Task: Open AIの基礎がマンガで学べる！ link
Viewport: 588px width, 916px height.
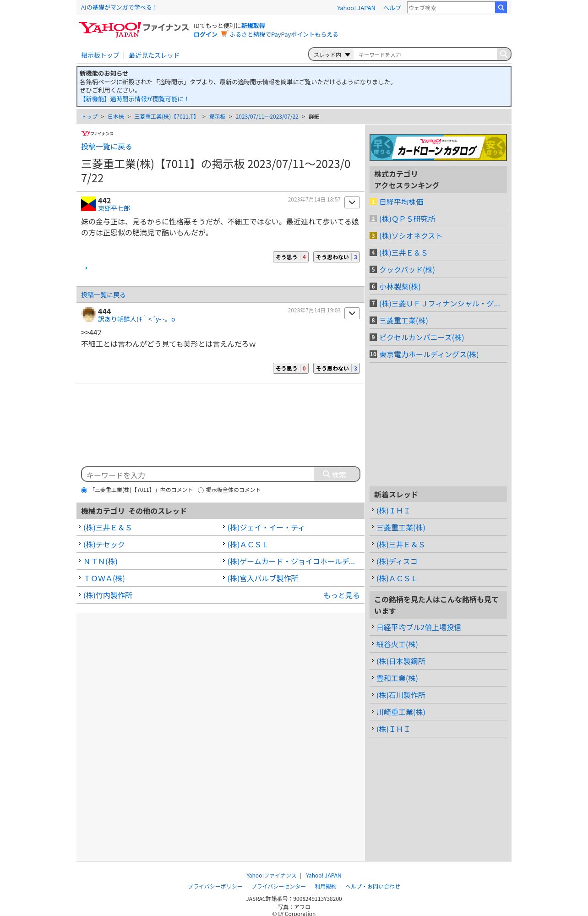Action: 119,7
